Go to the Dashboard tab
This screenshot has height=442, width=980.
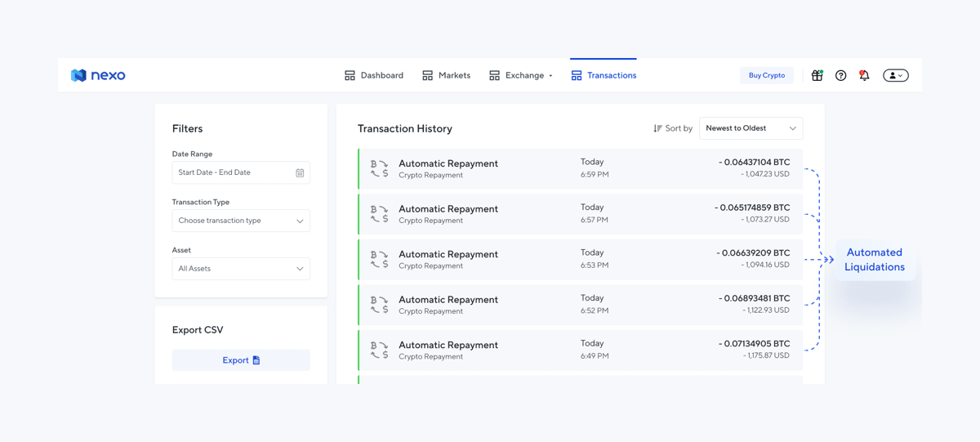coord(374,75)
